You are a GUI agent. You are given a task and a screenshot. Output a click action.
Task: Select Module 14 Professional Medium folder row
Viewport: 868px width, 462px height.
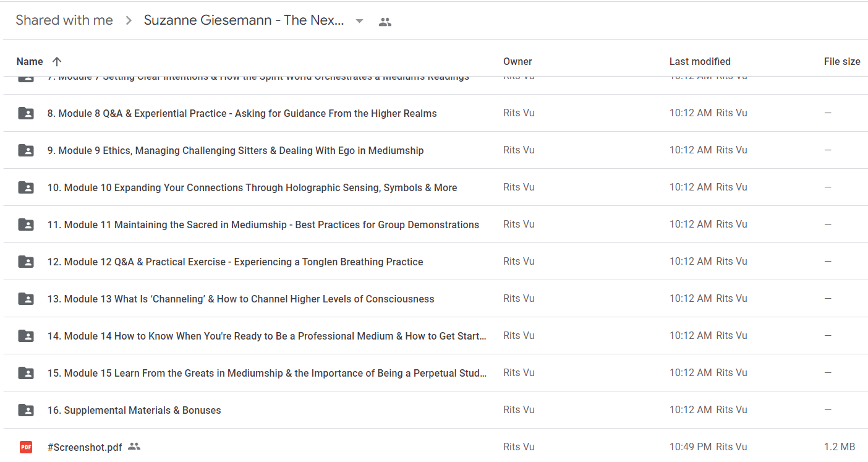pyautogui.click(x=434, y=336)
